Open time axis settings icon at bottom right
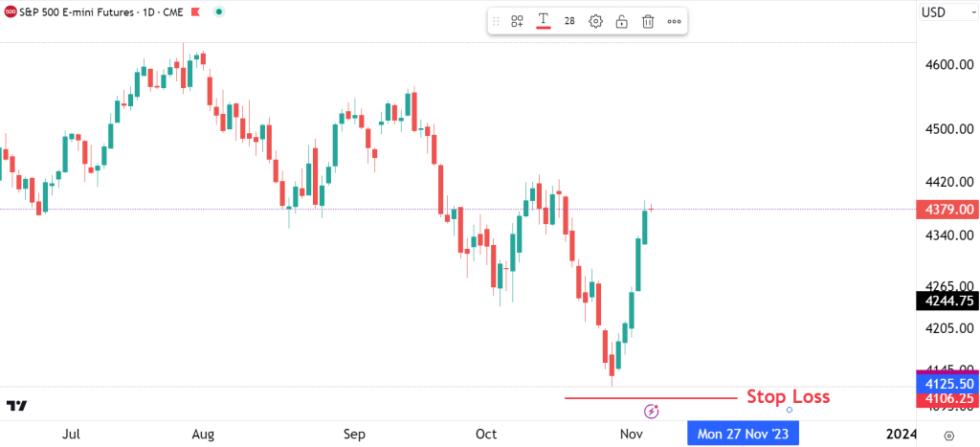 pyautogui.click(x=947, y=434)
